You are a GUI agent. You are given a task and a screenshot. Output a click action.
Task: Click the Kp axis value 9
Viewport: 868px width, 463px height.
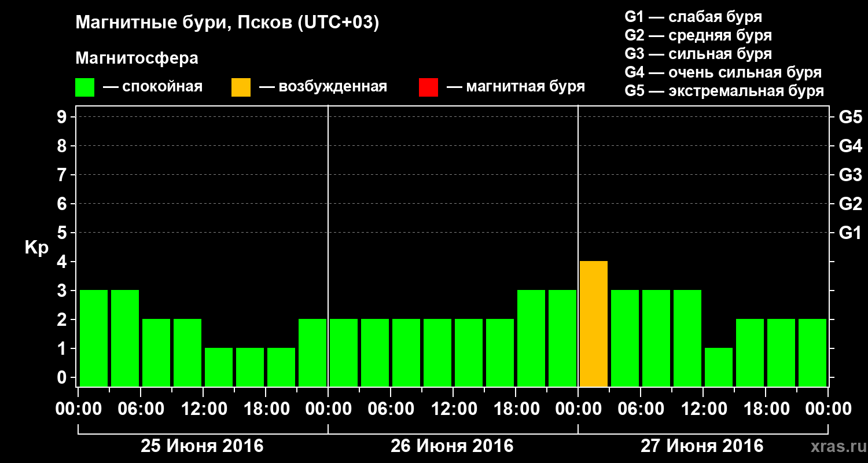coord(62,117)
